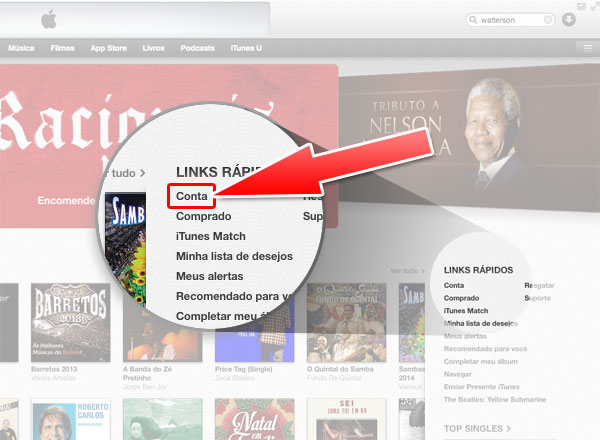Click the artist name Fundo De Quintal
Screen dimensions: 600x440
click(x=334, y=378)
